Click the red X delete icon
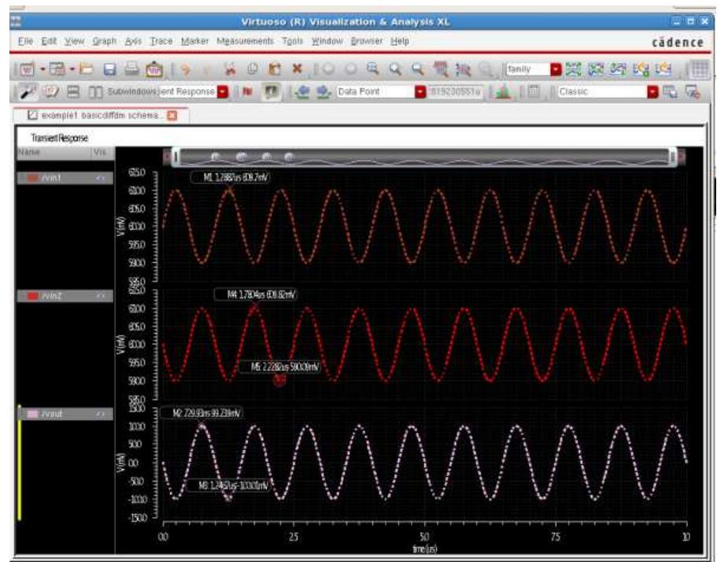The width and height of the screenshot is (728, 562). tap(297, 69)
